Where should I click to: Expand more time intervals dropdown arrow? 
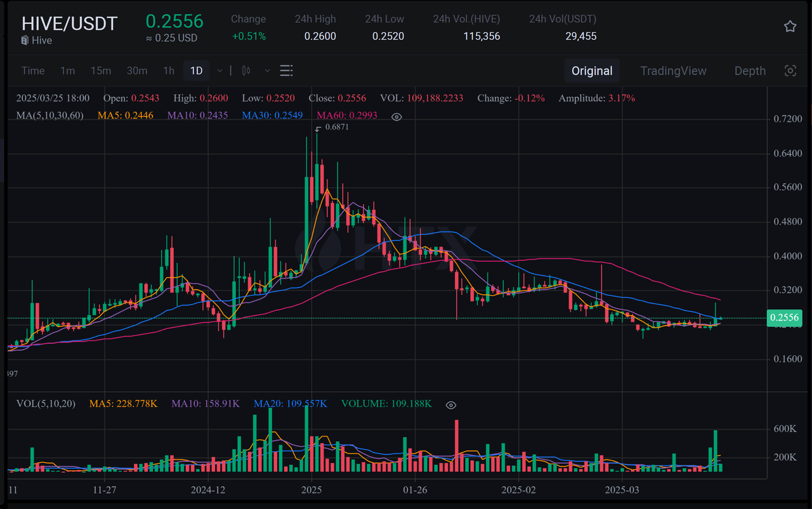pos(219,70)
